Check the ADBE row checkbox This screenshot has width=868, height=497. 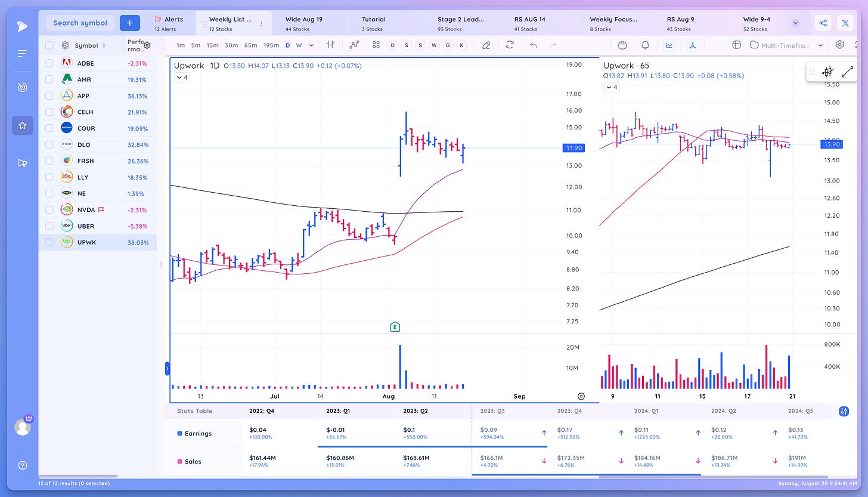tap(49, 63)
